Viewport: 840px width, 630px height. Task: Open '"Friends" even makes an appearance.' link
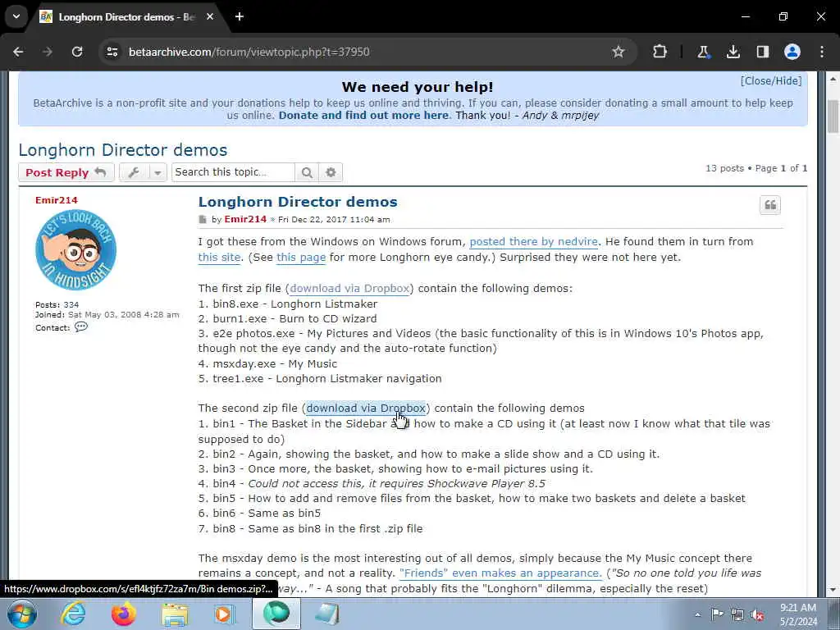tap(501, 573)
